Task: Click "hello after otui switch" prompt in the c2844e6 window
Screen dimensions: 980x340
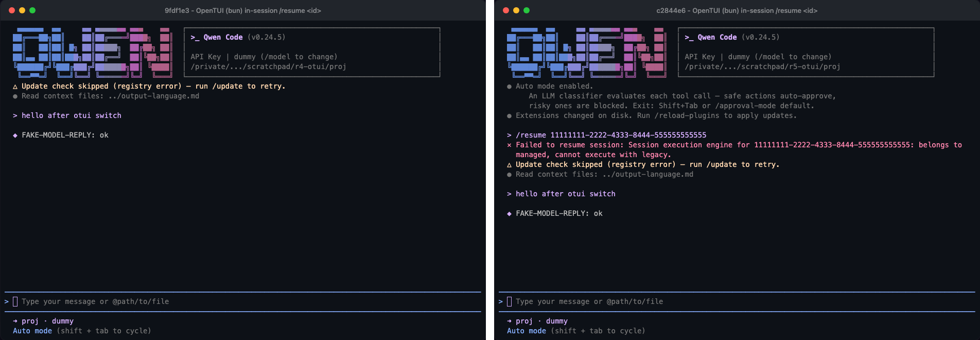Action: coord(566,194)
